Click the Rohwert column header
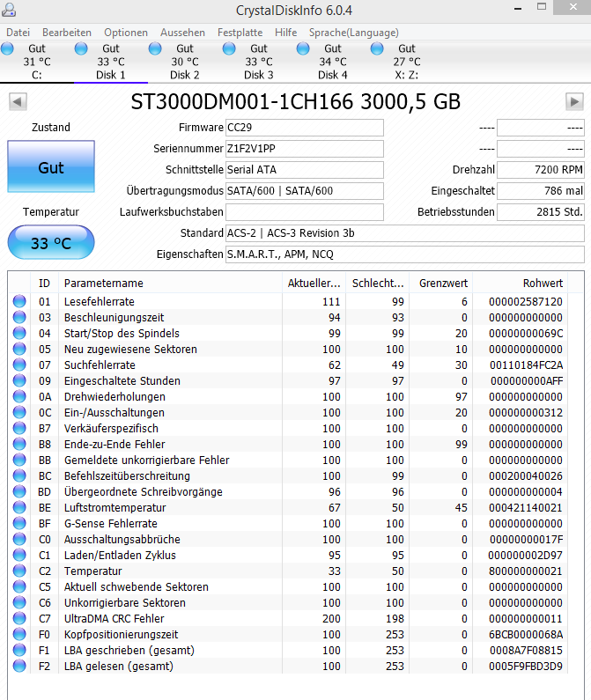Screen dimensions: 591x700 point(521,283)
